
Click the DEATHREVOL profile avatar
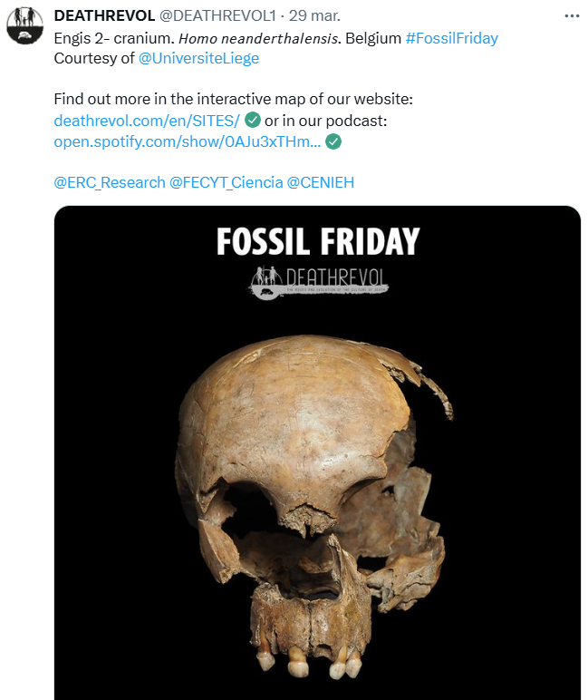(x=25, y=24)
